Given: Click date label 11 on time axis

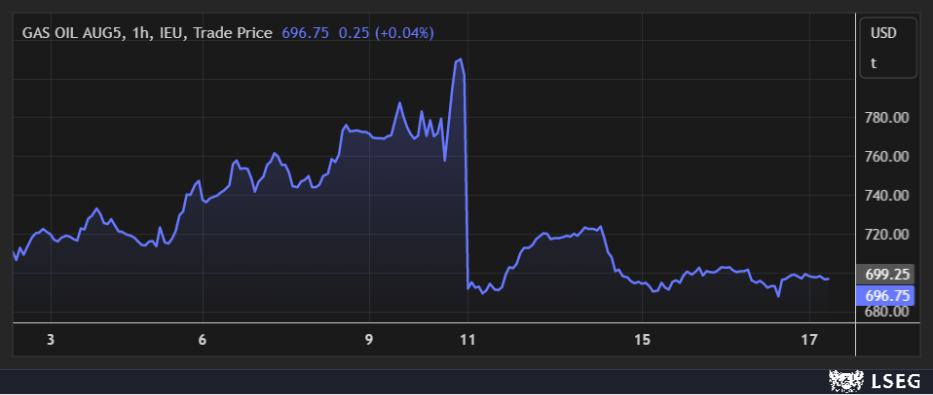Looking at the screenshot, I should point(468,340).
